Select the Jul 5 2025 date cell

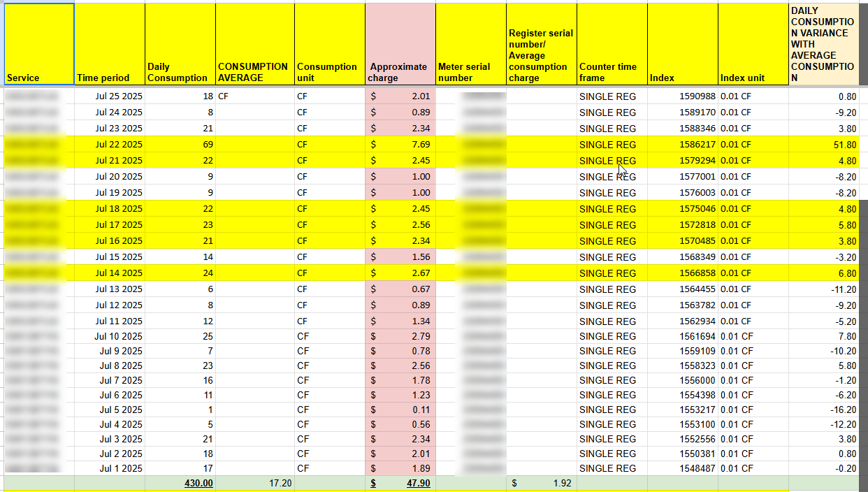pos(110,410)
